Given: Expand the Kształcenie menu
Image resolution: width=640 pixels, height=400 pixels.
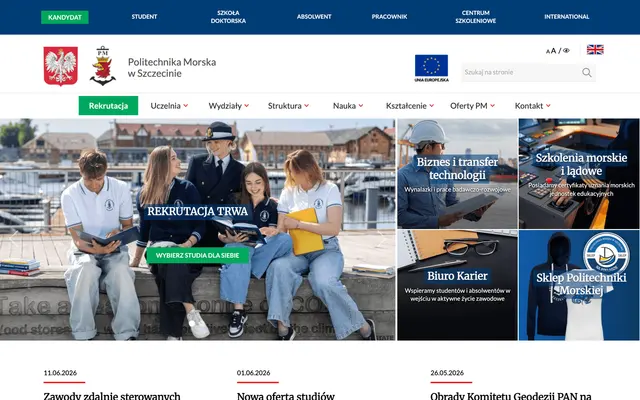Looking at the screenshot, I should pyautogui.click(x=410, y=106).
